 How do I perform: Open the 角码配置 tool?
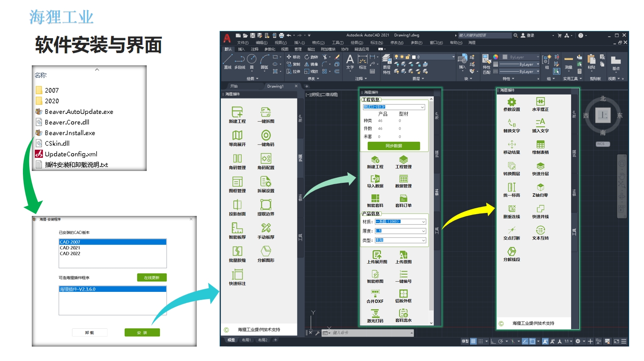tap(266, 159)
